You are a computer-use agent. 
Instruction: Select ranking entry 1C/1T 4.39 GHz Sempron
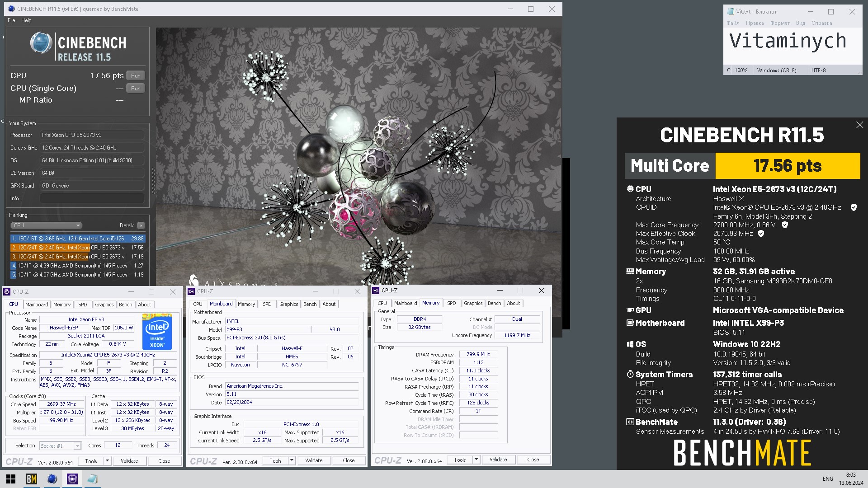pos(78,266)
